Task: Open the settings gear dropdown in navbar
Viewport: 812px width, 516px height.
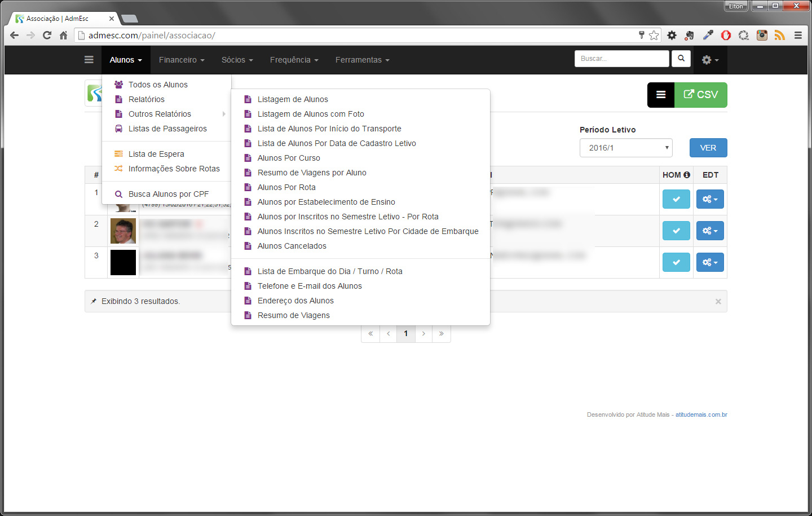Action: [x=709, y=60]
